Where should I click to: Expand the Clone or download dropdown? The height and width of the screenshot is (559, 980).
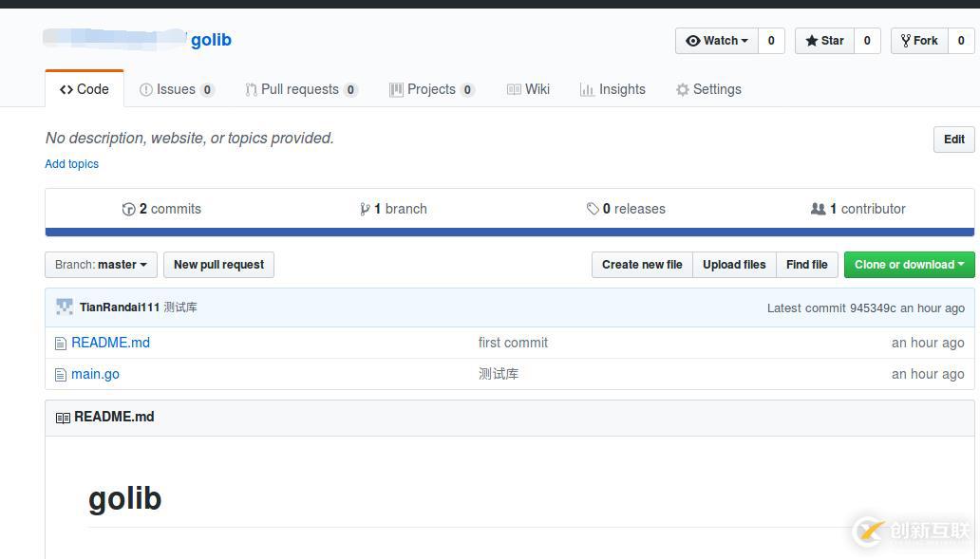910,265
